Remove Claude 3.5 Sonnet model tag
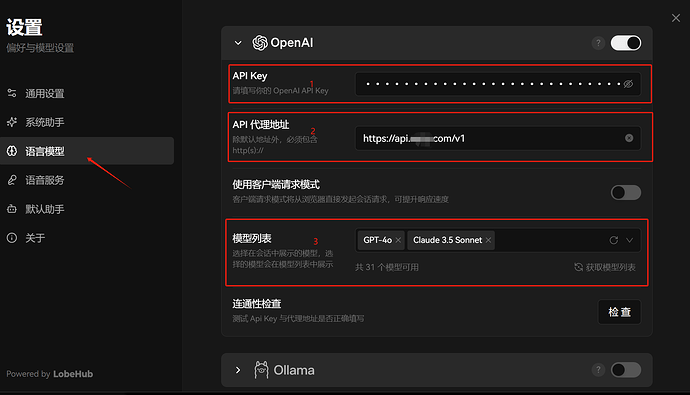690x395 pixels. [488, 240]
